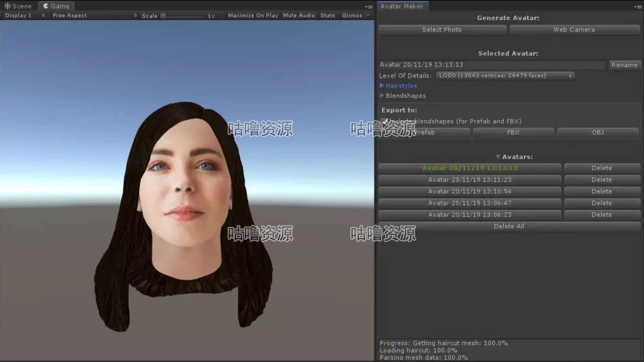The image size is (644, 362).
Task: Click the Generate Avatar heading
Action: pyautogui.click(x=508, y=18)
